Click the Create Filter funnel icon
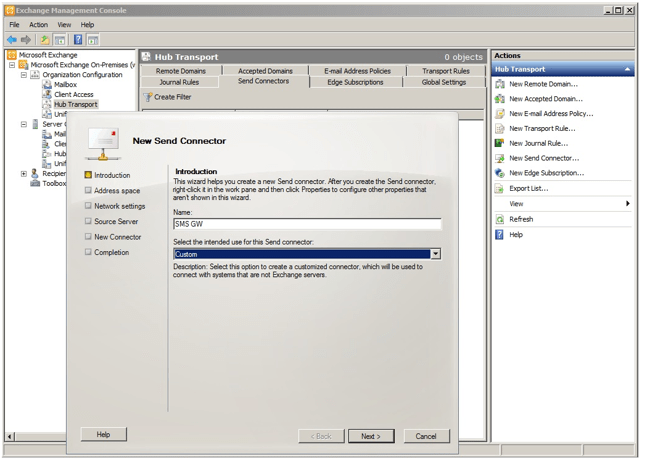650x463 pixels. (x=148, y=97)
